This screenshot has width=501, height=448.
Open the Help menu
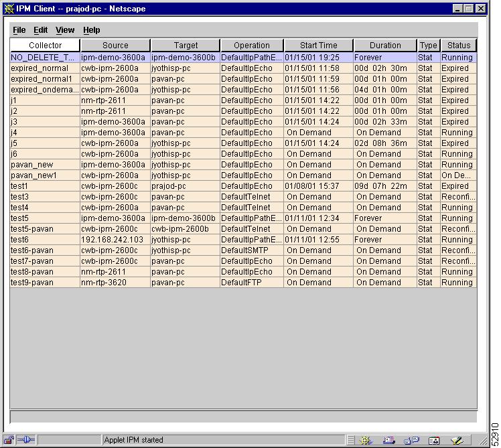92,30
